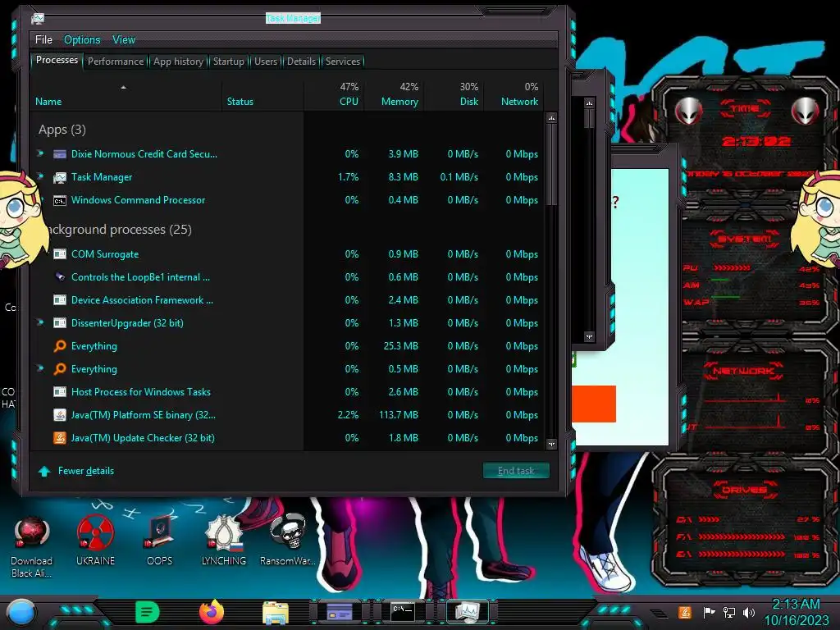Select Windows Command Processor process name
The image size is (840, 630).
138,200
